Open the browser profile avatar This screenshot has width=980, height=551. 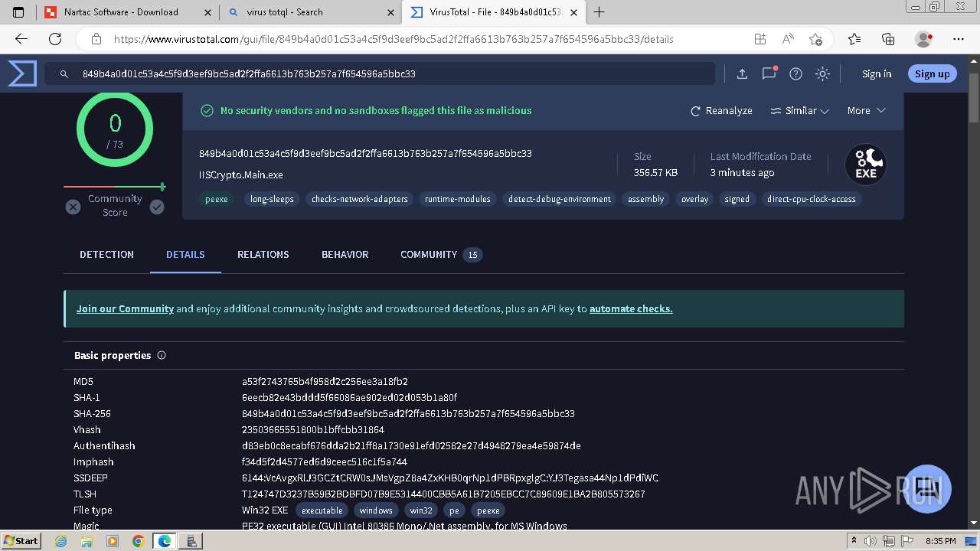pos(924,39)
